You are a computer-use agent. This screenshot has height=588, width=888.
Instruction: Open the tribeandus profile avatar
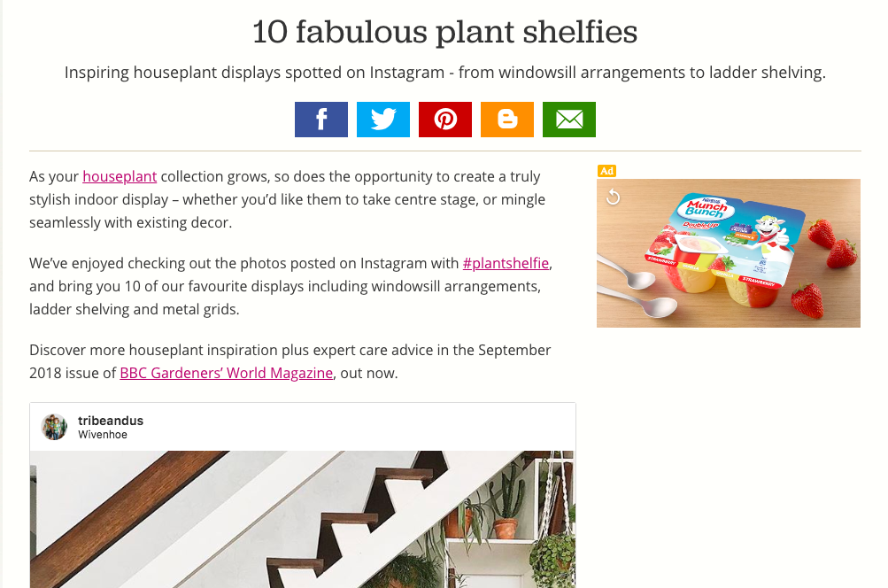(54, 427)
